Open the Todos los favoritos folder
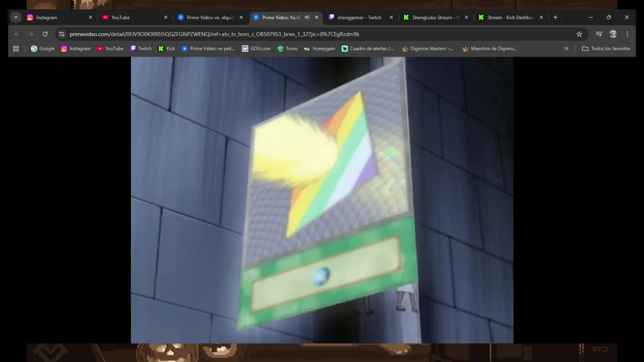Screen dimensions: 644x362 click(x=606, y=49)
